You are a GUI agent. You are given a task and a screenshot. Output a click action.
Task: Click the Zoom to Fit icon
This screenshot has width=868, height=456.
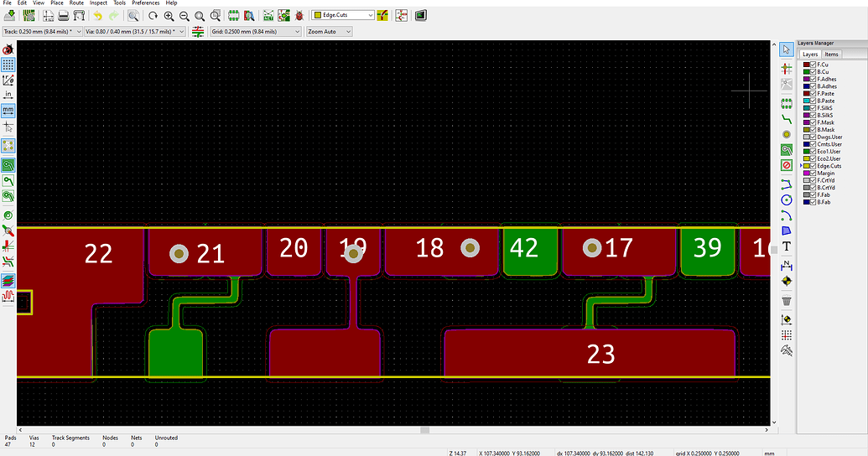point(200,15)
